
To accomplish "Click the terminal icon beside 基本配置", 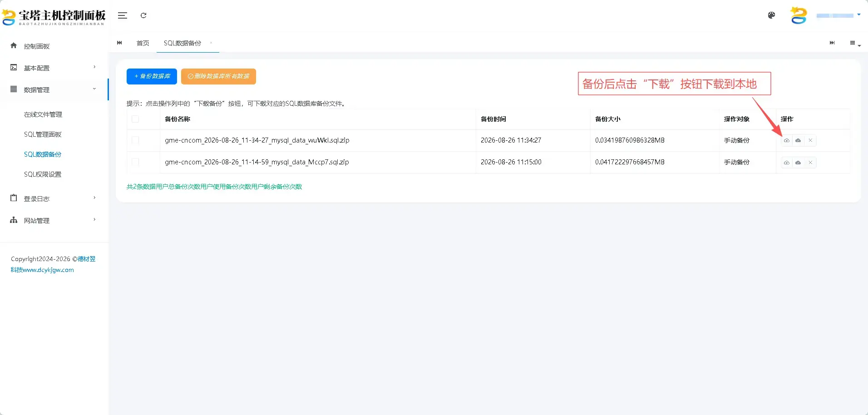I will tap(14, 67).
